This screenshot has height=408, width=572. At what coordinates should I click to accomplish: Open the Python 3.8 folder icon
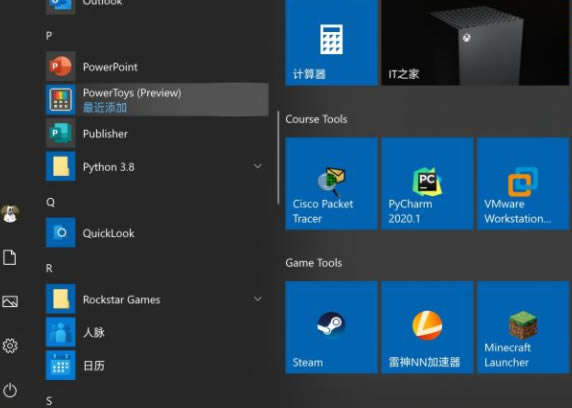tap(61, 166)
